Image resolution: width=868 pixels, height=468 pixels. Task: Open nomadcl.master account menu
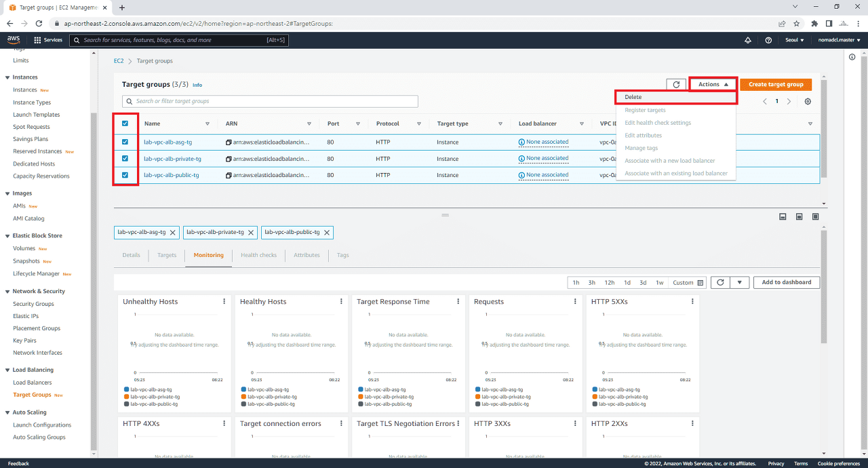(x=839, y=40)
